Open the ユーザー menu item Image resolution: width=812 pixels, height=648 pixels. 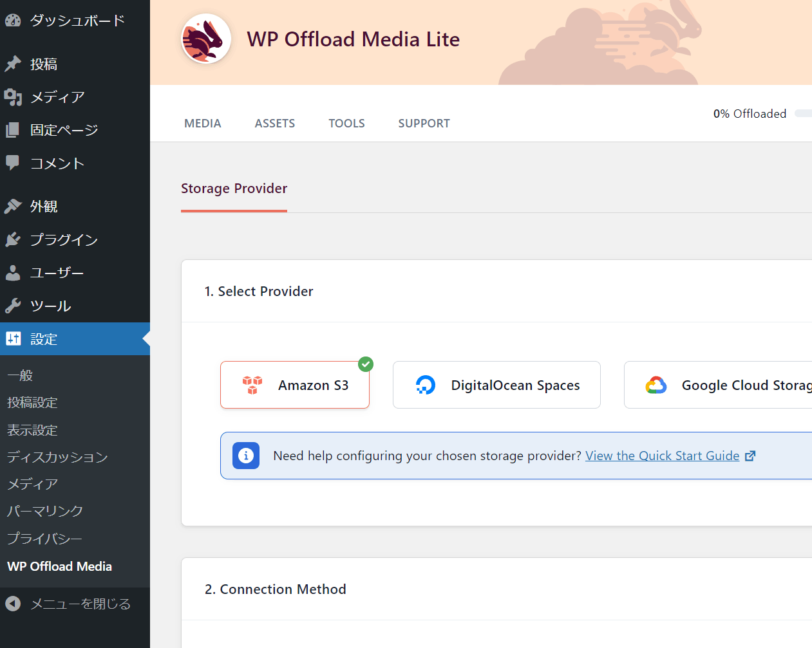point(75,273)
